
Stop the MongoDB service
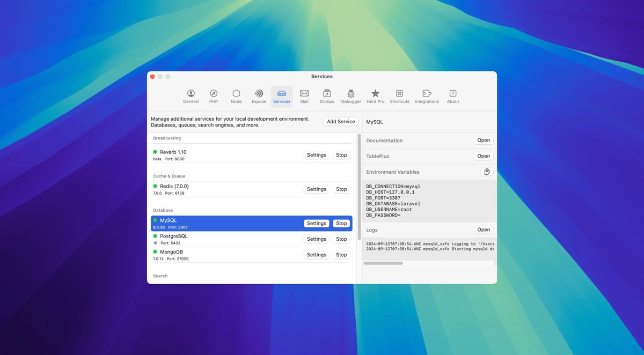341,255
